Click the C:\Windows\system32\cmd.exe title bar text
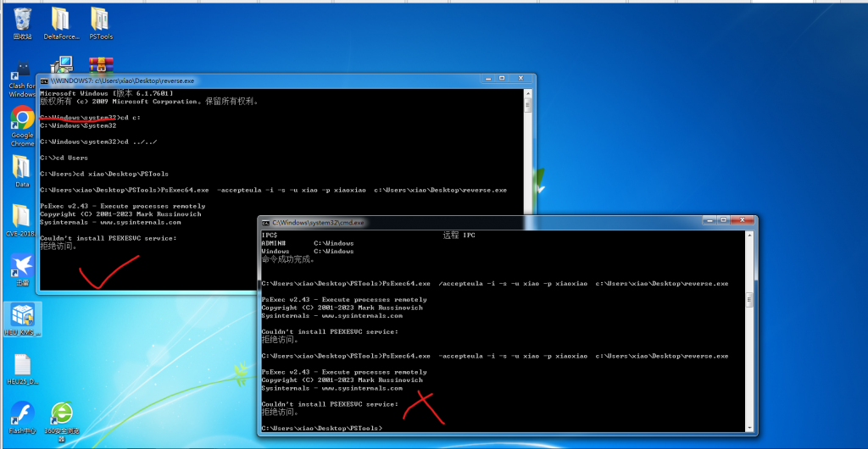Image resolution: width=868 pixels, height=449 pixels. (x=319, y=223)
